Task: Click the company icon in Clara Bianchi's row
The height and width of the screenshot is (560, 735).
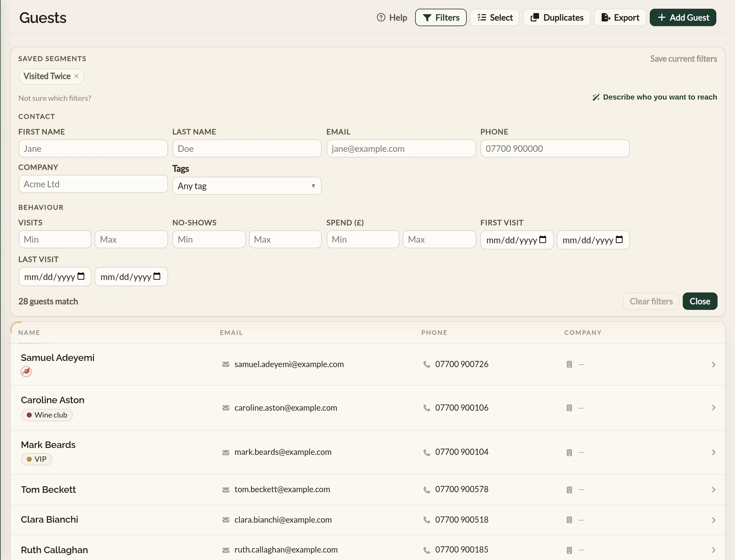Action: click(x=569, y=520)
